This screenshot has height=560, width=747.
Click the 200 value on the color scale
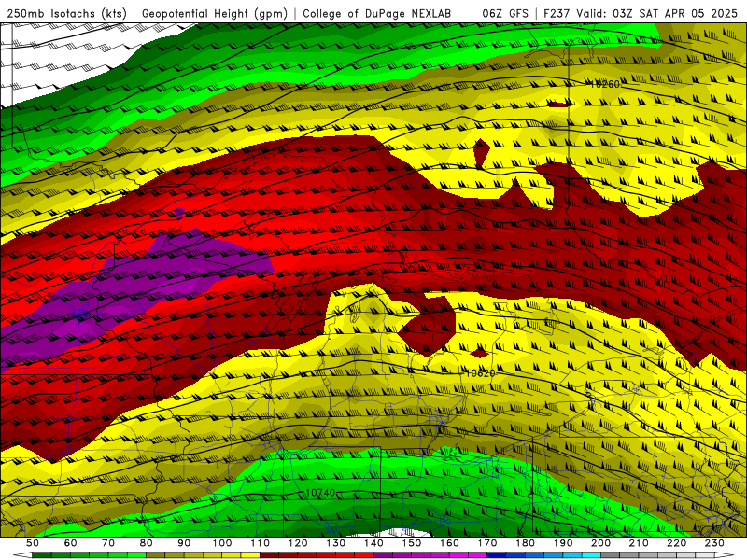(x=600, y=543)
